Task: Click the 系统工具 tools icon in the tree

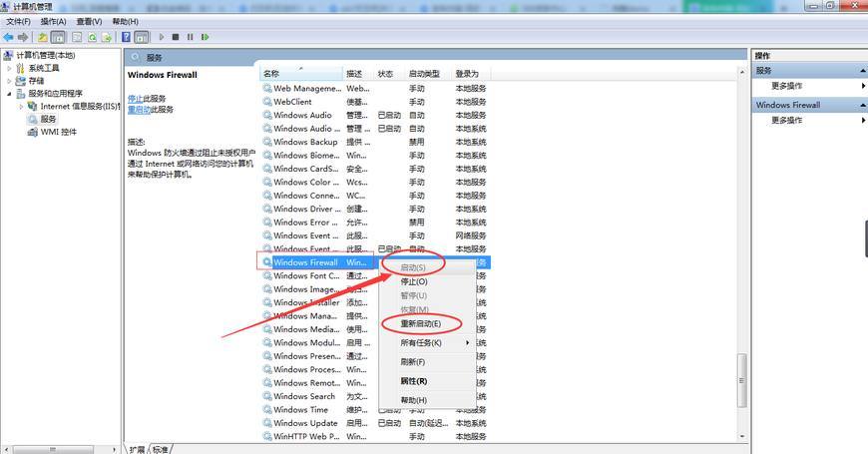Action: (21, 68)
